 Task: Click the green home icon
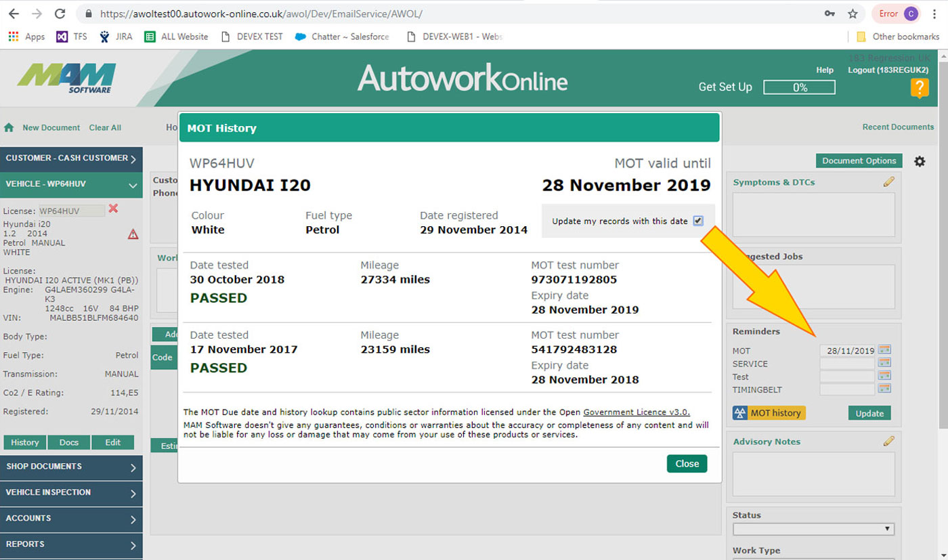[9, 127]
